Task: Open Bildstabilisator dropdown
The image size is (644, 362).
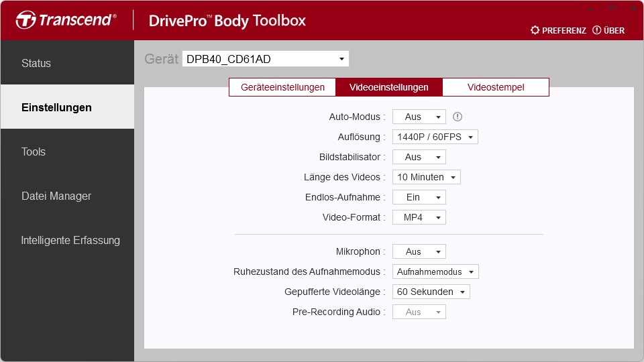Action: [x=419, y=157]
